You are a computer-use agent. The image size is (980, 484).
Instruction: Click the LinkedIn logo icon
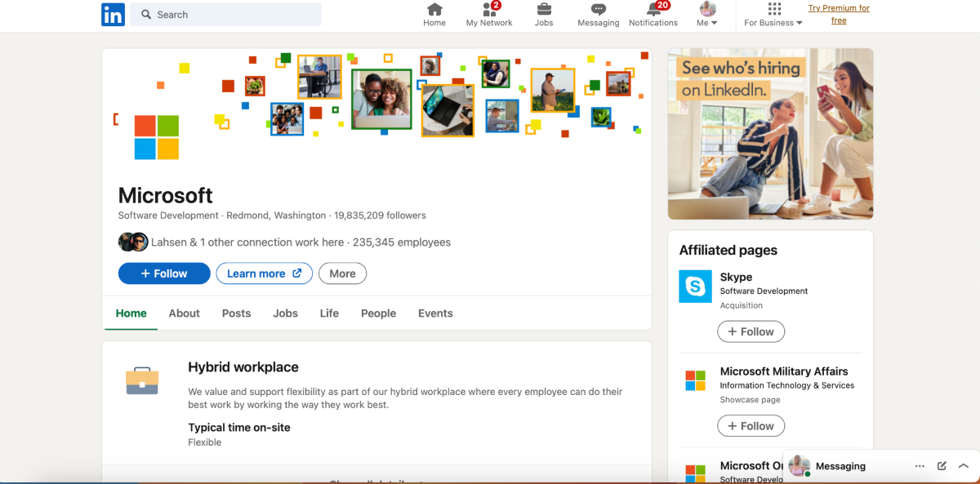pos(113,15)
